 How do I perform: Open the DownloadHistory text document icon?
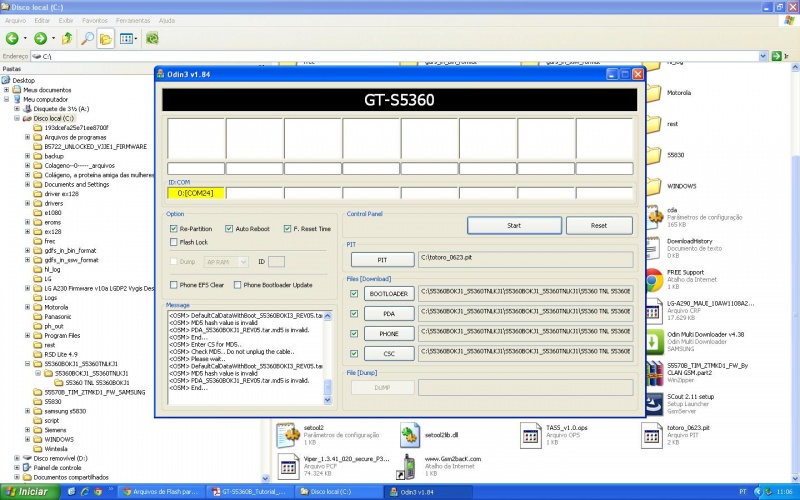(x=654, y=248)
